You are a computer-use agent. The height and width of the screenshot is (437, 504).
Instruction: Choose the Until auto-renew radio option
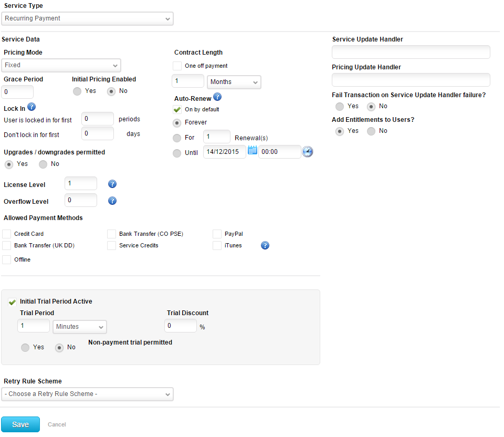177,153
